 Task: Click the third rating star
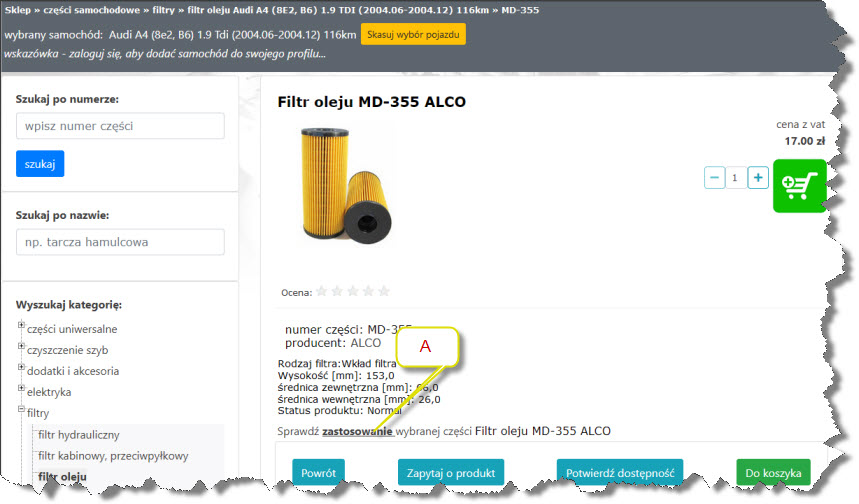tap(353, 291)
